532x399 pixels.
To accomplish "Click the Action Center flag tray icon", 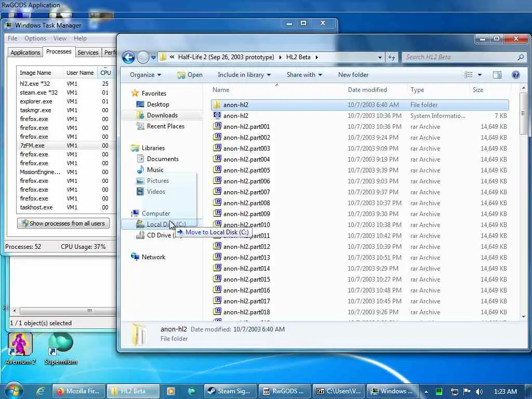I will click(467, 392).
